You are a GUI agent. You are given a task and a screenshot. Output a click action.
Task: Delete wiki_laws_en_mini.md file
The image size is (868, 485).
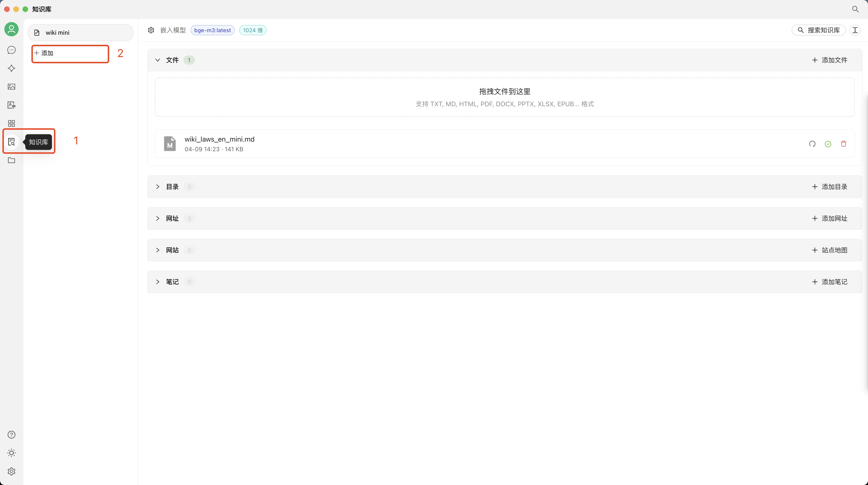pos(844,144)
